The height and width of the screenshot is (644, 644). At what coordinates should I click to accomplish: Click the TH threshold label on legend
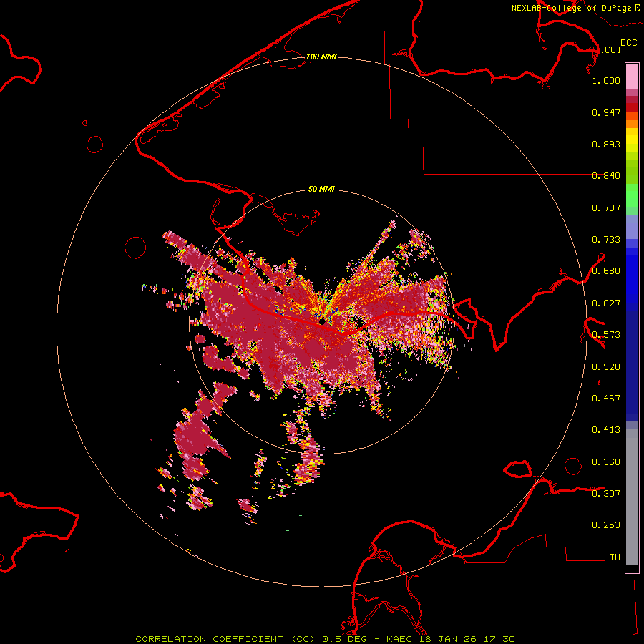615,557
